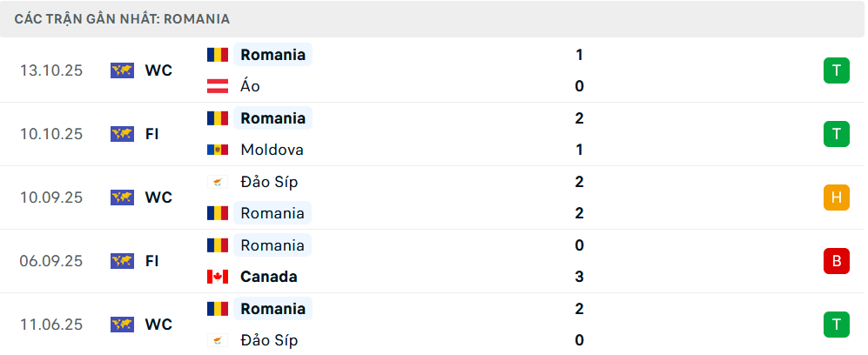868x355 pixels.
Task: Open Áo team link
Action: click(x=251, y=86)
